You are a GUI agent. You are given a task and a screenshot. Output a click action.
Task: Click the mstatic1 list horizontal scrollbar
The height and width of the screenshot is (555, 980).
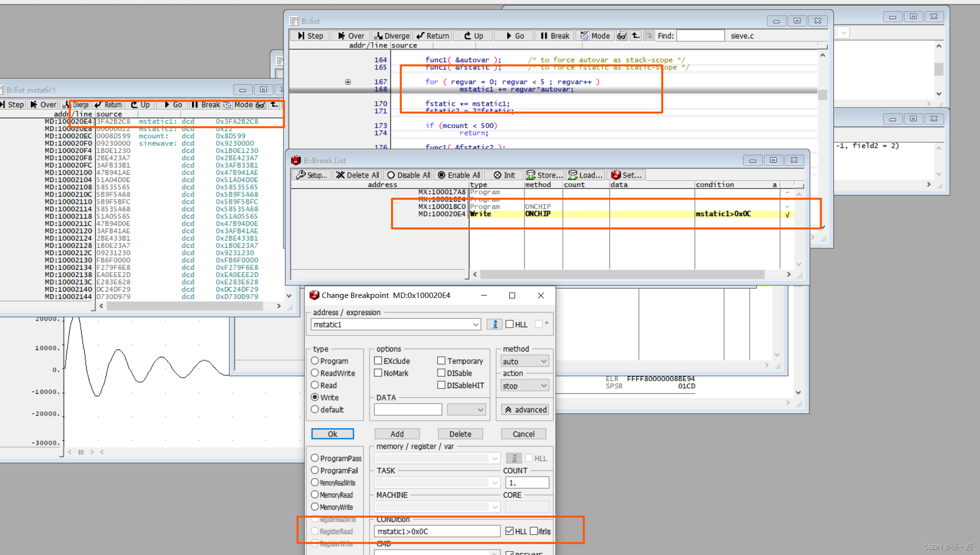point(185,306)
